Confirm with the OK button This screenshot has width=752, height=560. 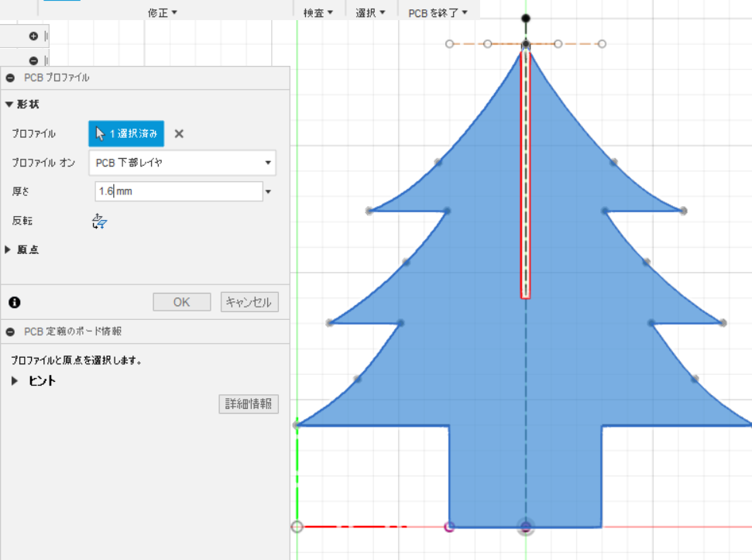182,302
